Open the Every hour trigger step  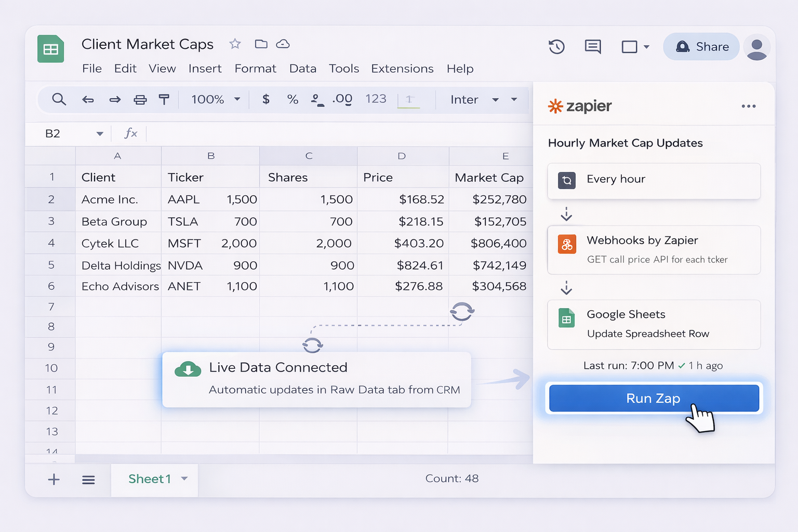[x=654, y=181]
